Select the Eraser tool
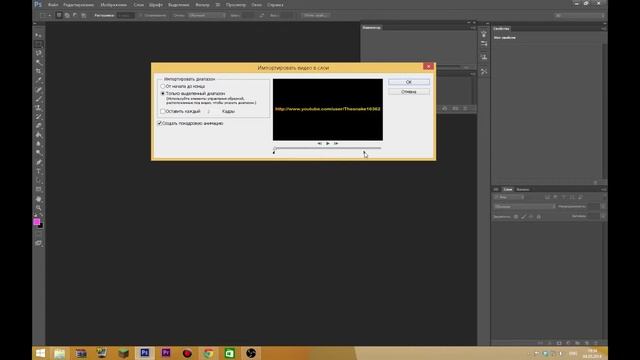The image size is (640, 360). (x=38, y=126)
